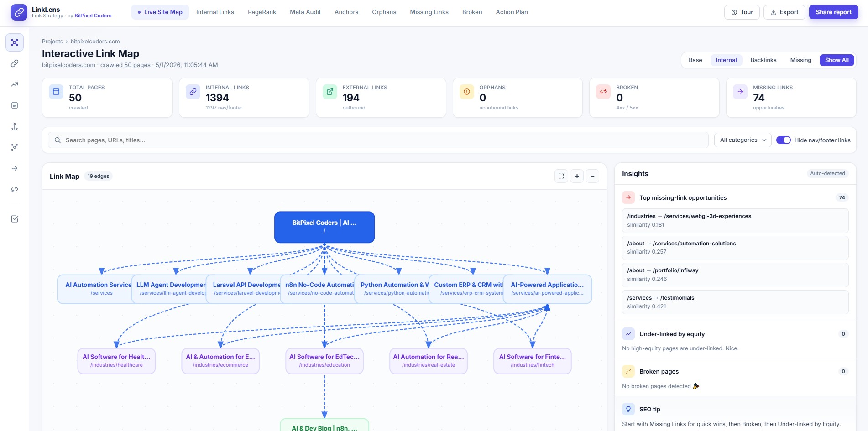Screen dimensions: 868x431
Task: Open the action plan checklist sidebar icon
Action: pos(15,219)
